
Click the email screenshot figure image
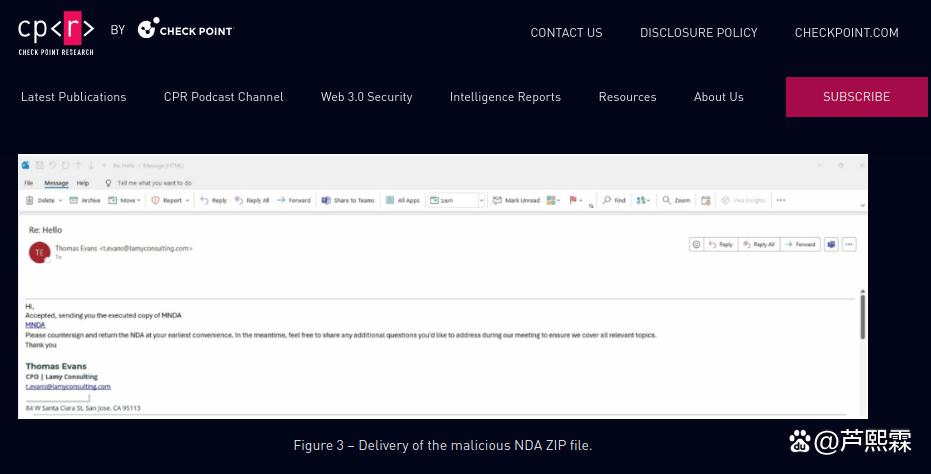(443, 286)
